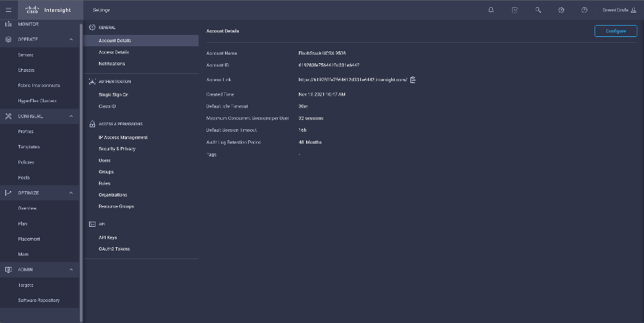The height and width of the screenshot is (323, 644).
Task: Open Software Repository page
Action: click(39, 301)
